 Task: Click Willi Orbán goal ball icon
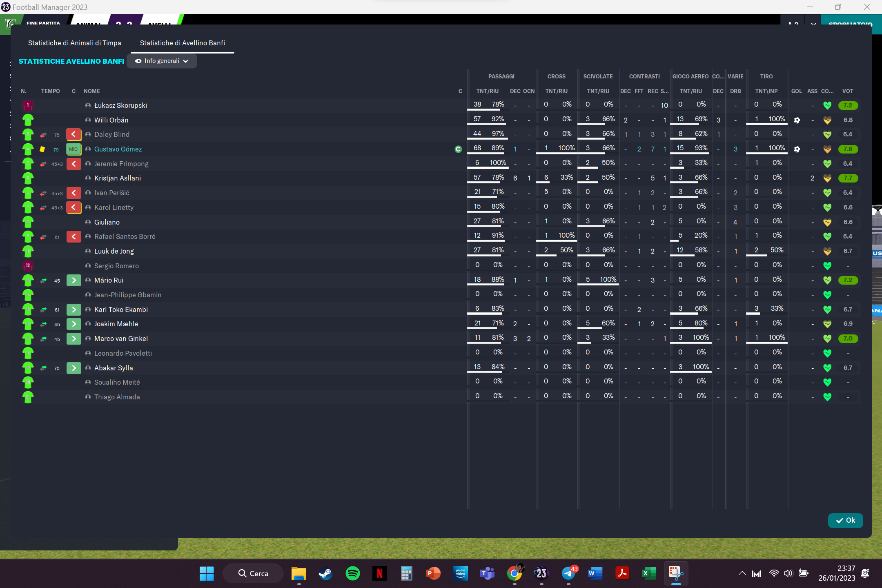[797, 120]
